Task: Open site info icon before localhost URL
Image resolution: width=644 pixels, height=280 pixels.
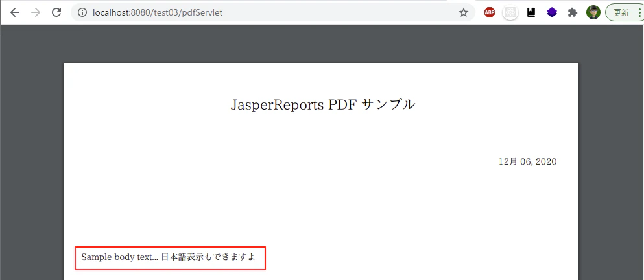Action: [82, 13]
